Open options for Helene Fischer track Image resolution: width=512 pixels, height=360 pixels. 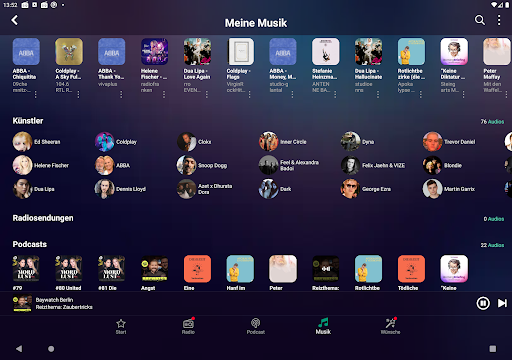164,95
